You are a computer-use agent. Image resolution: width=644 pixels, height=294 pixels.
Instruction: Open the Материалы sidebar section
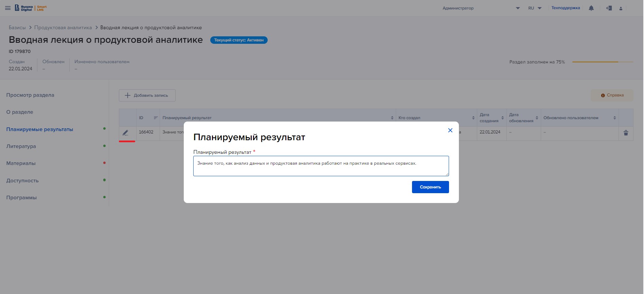[x=21, y=163]
